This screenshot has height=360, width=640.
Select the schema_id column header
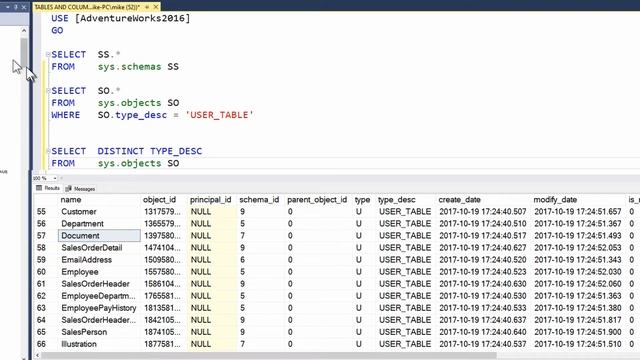coord(259,200)
